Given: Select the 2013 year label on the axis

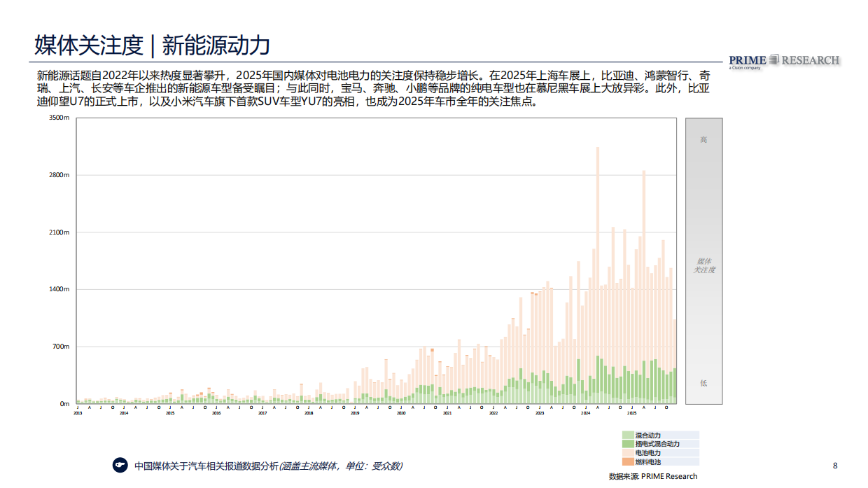Looking at the screenshot, I should click(77, 414).
